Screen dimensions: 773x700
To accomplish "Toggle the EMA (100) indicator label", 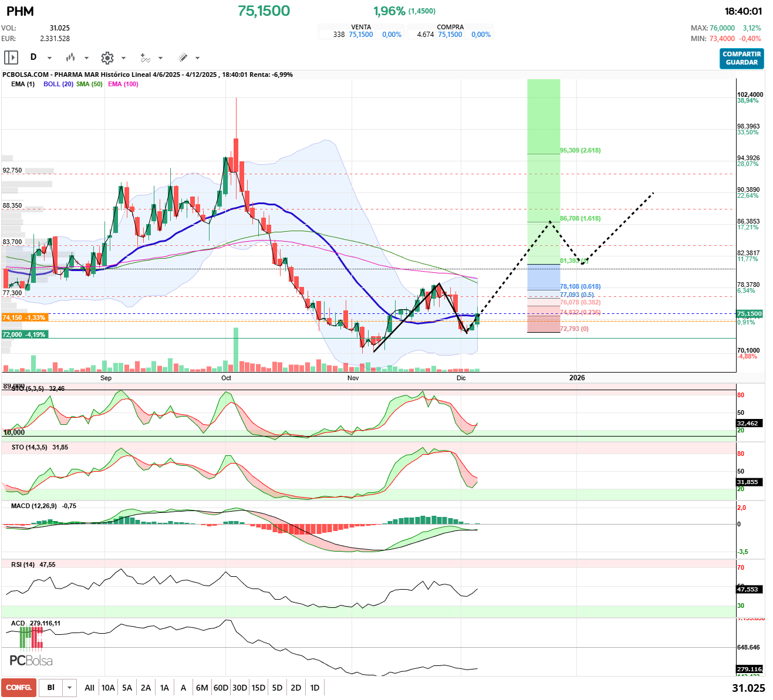I will pos(123,84).
